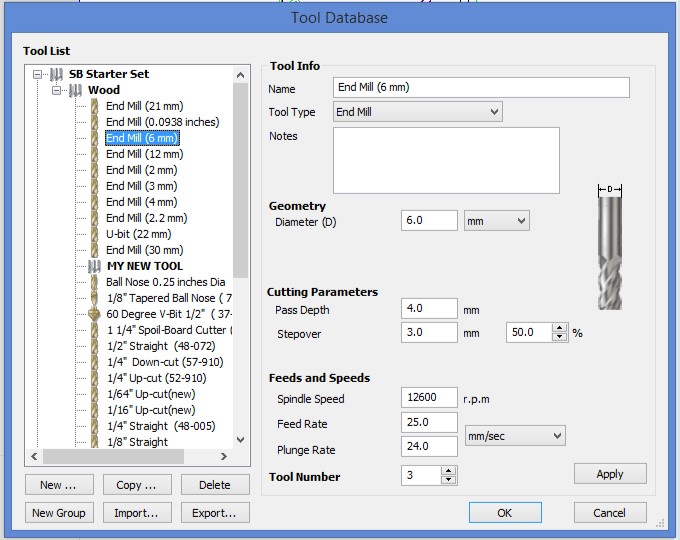Click tool list horizontal scrollbar right arrow
Viewport: 680px width, 540px height.
[224, 457]
